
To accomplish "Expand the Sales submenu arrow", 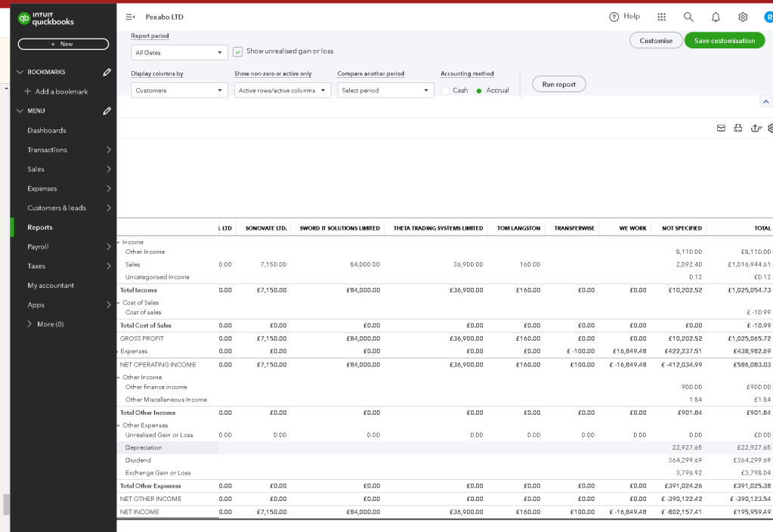I will tap(109, 169).
